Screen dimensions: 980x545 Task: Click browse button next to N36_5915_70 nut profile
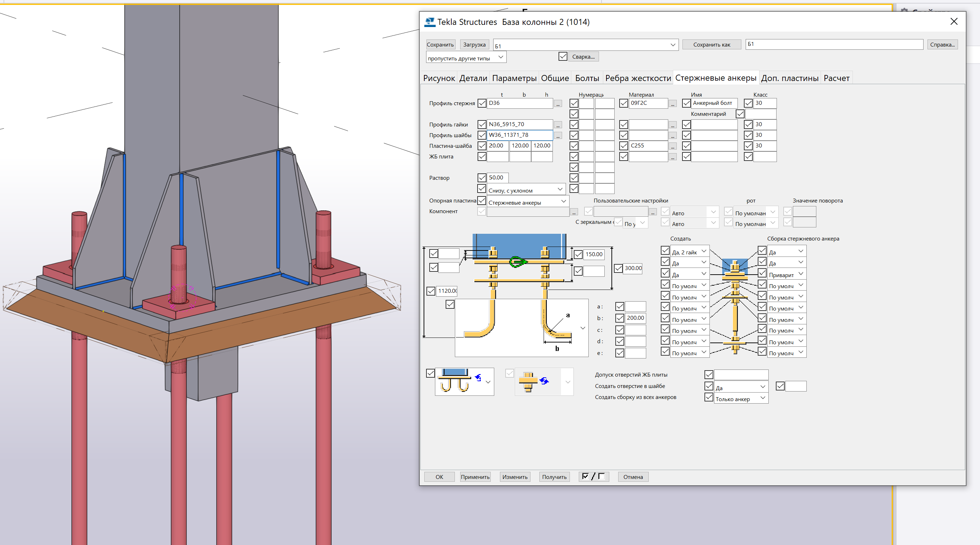coord(558,125)
